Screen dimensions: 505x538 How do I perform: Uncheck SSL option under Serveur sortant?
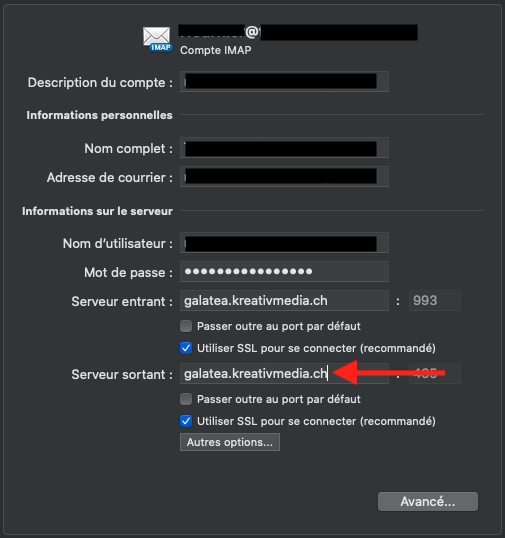(186, 421)
